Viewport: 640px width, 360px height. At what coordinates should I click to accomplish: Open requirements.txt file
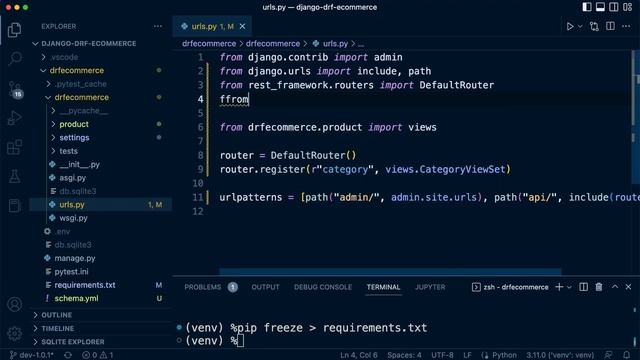(x=84, y=285)
